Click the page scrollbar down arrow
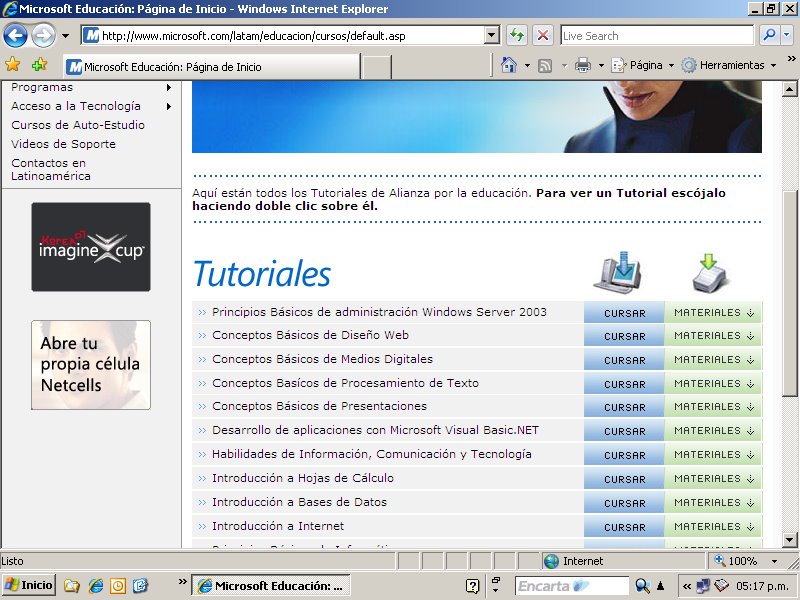The image size is (800, 600). tap(789, 539)
